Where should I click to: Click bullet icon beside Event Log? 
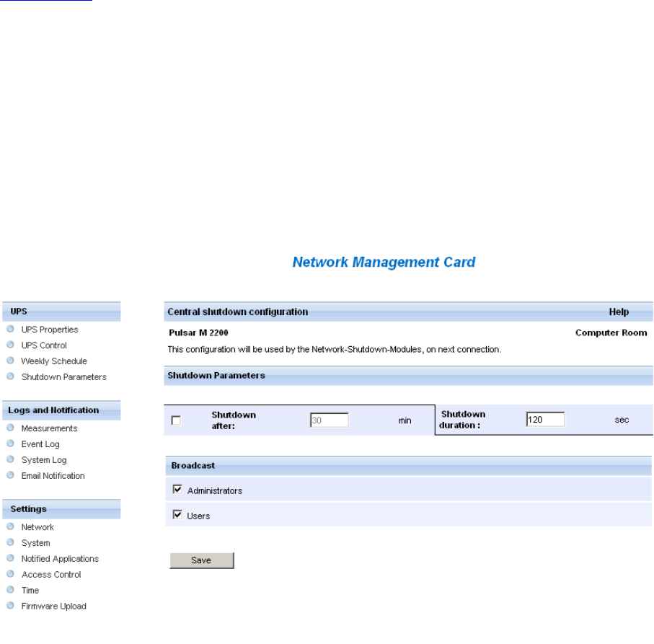coord(10,444)
